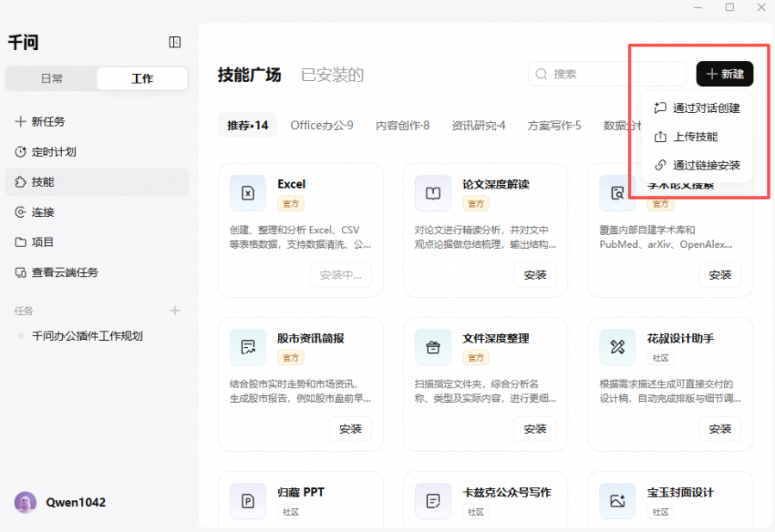Click the 新建 button
This screenshot has height=532, width=775.
724,74
